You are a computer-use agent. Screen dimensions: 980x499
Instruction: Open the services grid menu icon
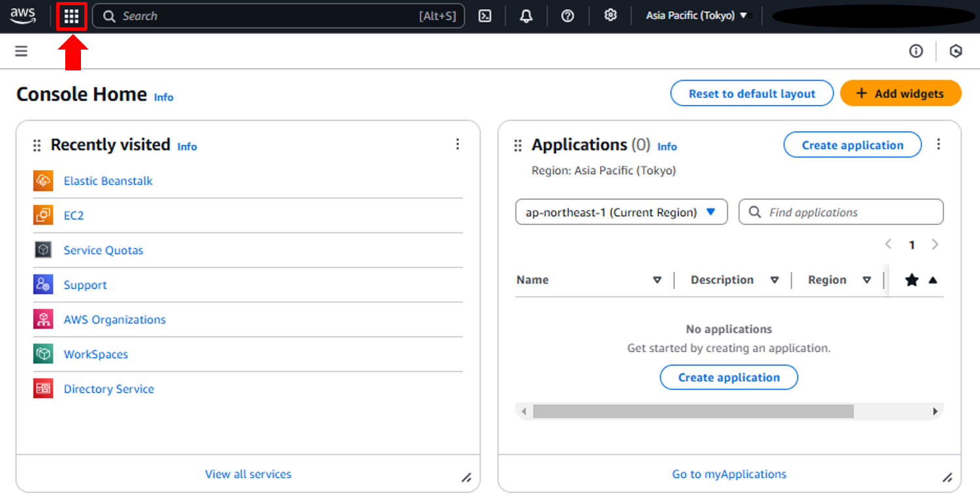(x=71, y=16)
